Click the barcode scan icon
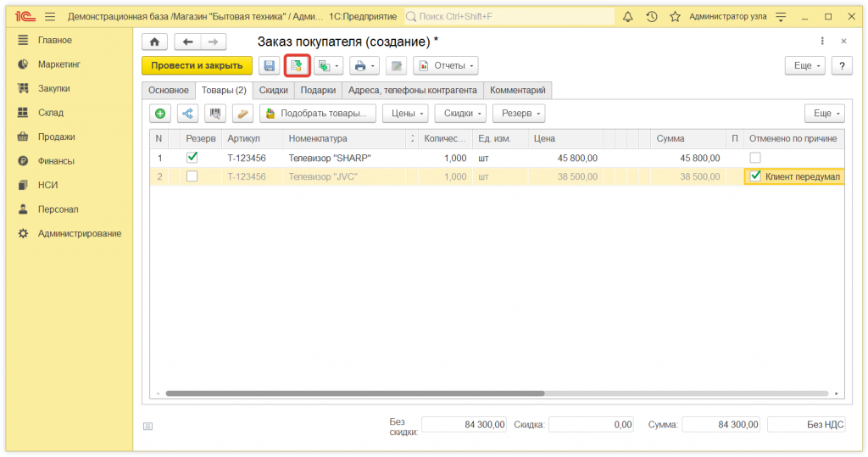Viewport: 868px width, 457px height. 215,114
